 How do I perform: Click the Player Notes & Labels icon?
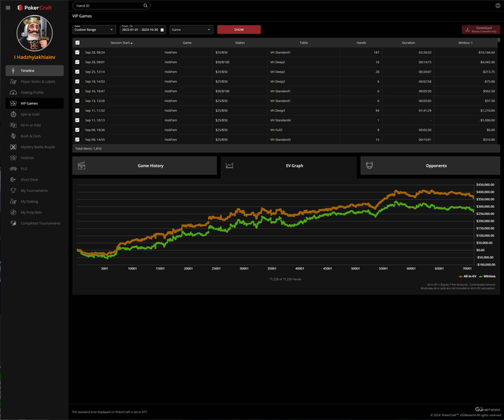pos(13,81)
